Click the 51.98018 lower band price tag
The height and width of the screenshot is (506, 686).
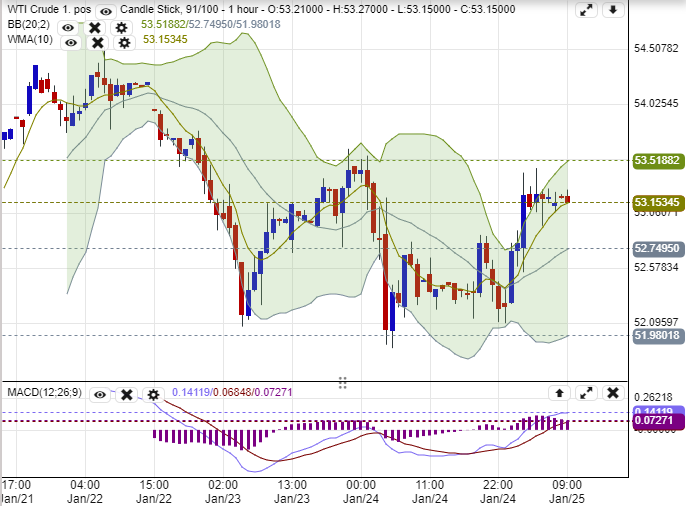pyautogui.click(x=657, y=336)
